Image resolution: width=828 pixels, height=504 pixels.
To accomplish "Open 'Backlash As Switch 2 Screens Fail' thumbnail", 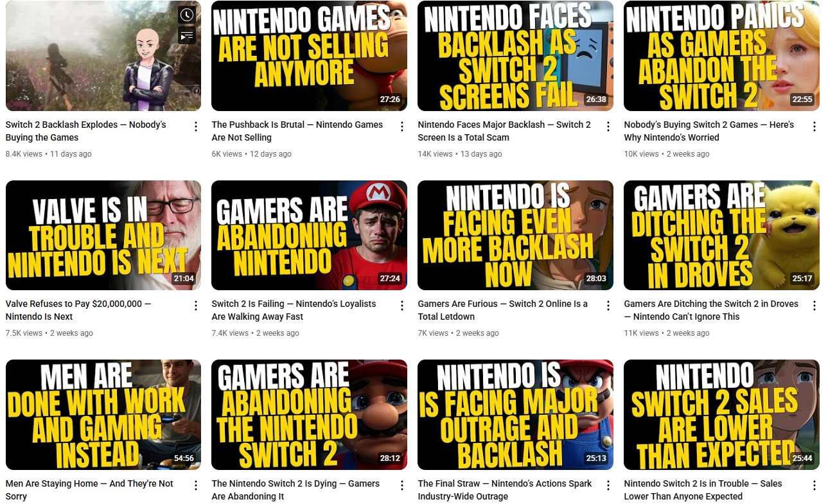I will (x=515, y=56).
